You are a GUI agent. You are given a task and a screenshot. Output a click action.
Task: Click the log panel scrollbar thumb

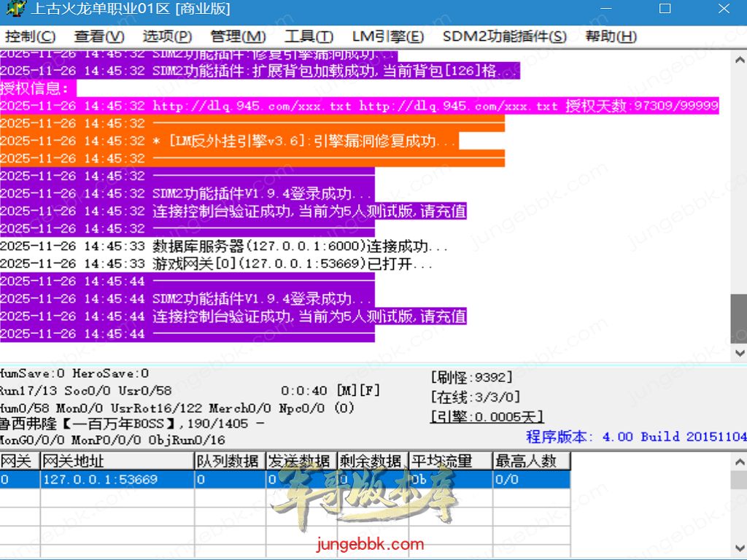(738, 318)
